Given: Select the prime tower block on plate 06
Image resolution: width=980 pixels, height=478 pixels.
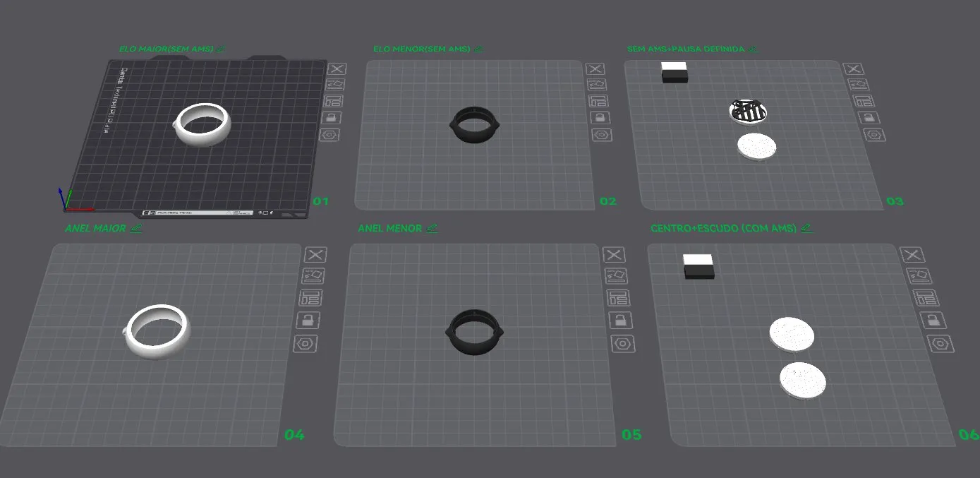Looking at the screenshot, I should 699,267.
